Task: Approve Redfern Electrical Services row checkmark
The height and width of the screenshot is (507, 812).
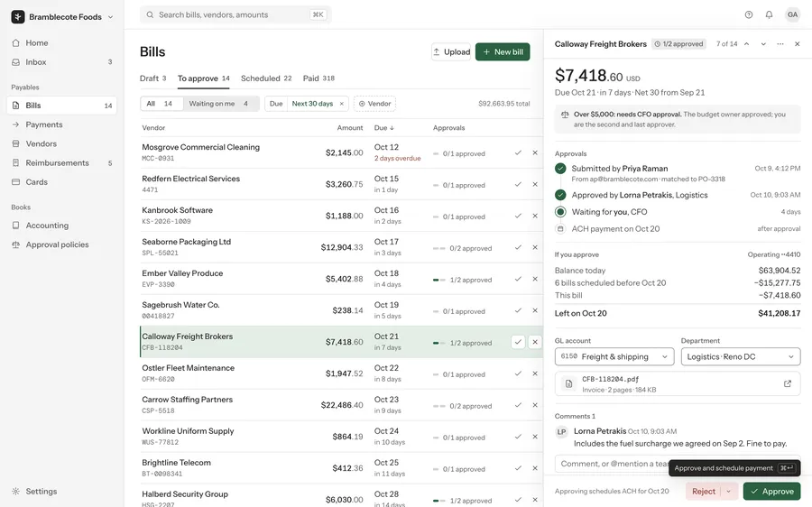Action: pos(518,184)
